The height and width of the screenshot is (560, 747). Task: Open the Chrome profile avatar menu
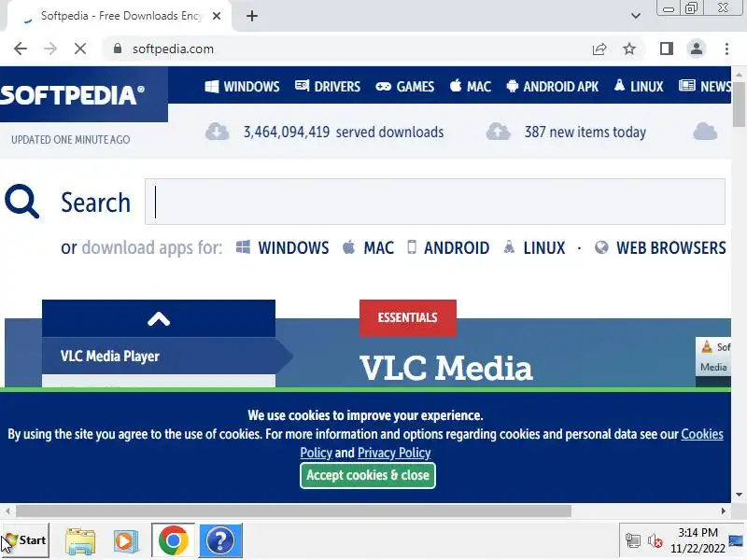point(697,49)
